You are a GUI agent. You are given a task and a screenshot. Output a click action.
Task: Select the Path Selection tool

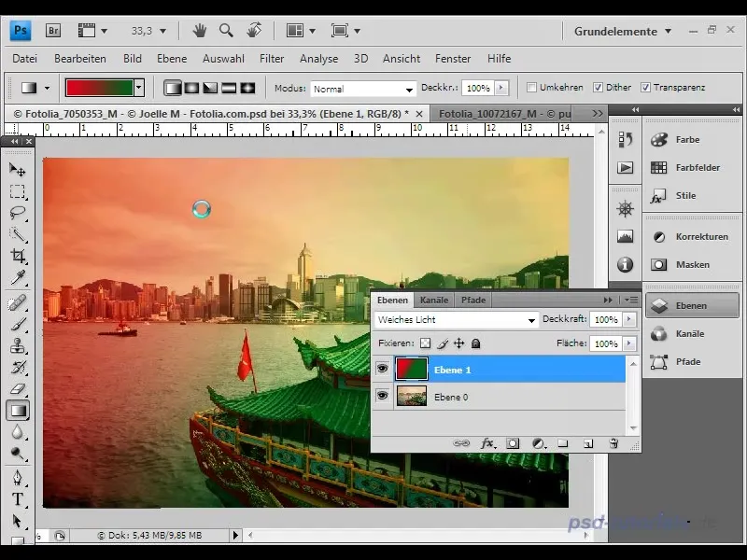pyautogui.click(x=18, y=521)
